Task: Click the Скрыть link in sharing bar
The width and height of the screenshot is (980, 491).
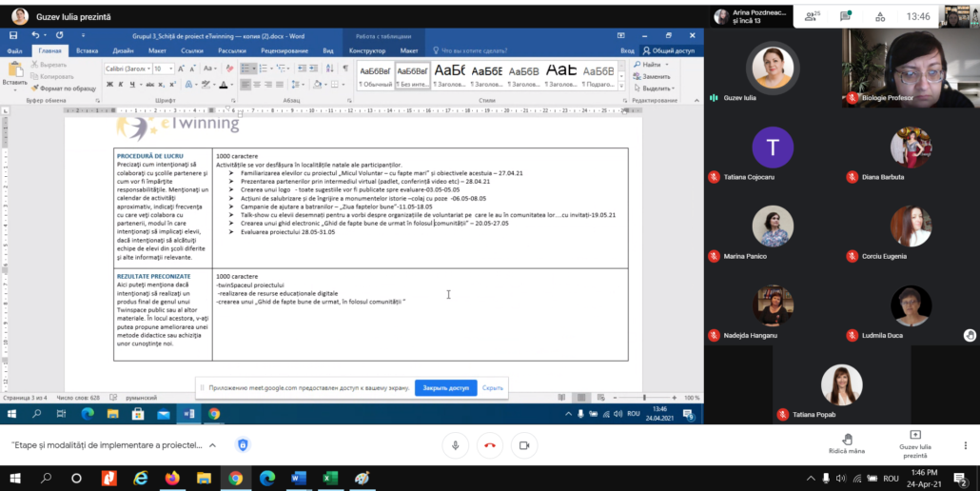Action: [492, 388]
